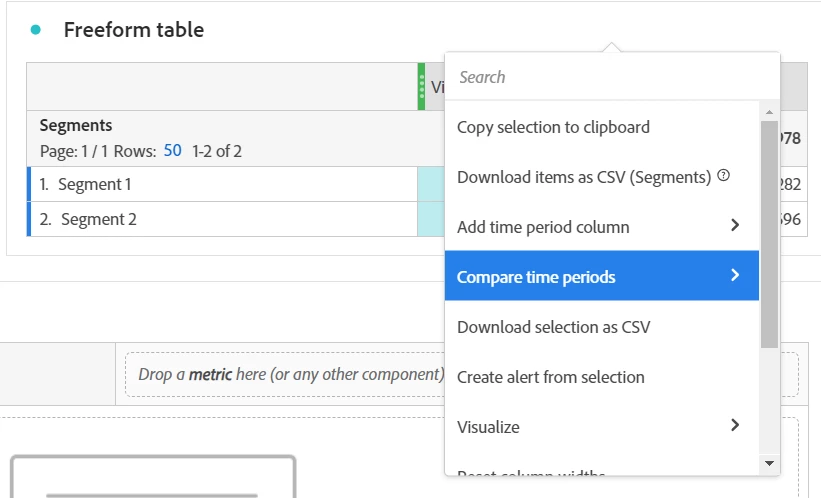The height and width of the screenshot is (498, 821).
Task: Select Download items as CSV (Segments)
Action: coord(584,177)
